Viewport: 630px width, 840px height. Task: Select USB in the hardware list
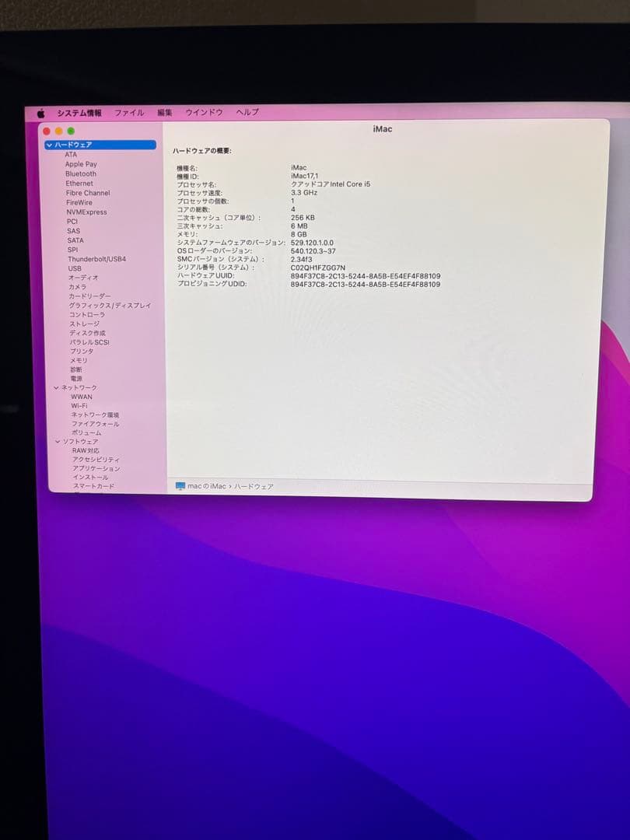click(75, 268)
